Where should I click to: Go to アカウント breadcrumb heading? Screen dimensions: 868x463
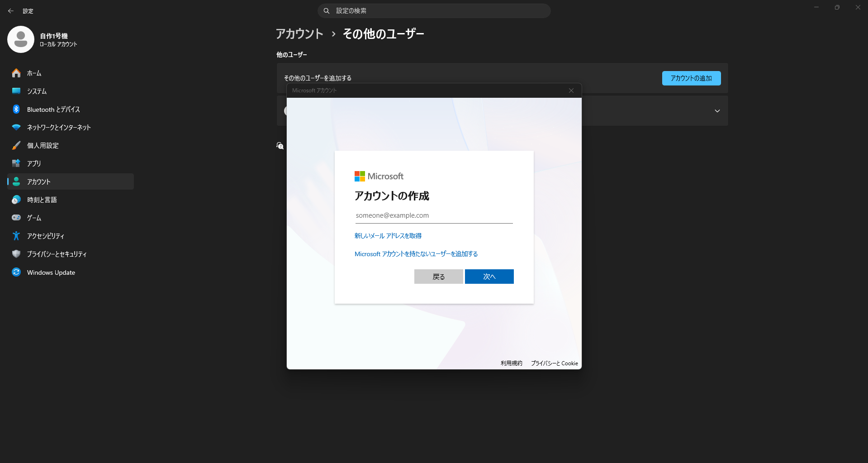coord(299,34)
